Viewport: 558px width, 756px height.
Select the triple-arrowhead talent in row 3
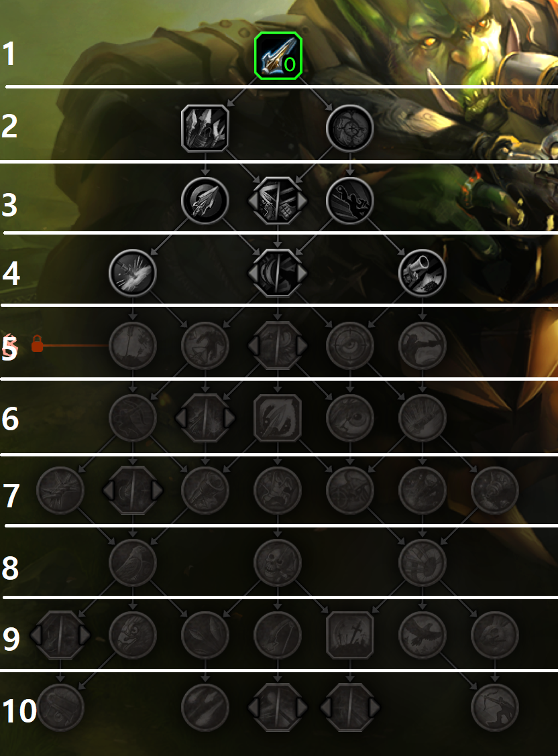click(205, 200)
